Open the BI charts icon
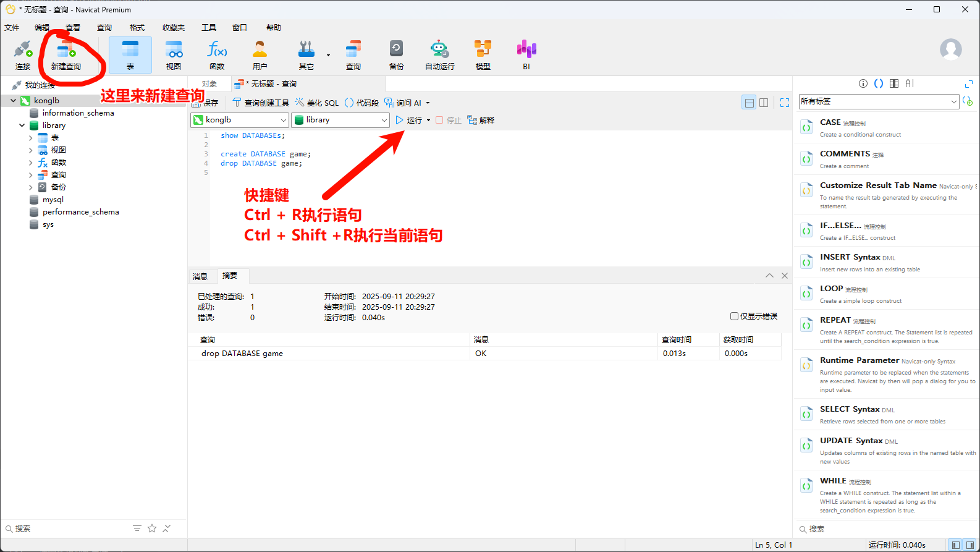Screen dimensions: 980x552 (526, 54)
